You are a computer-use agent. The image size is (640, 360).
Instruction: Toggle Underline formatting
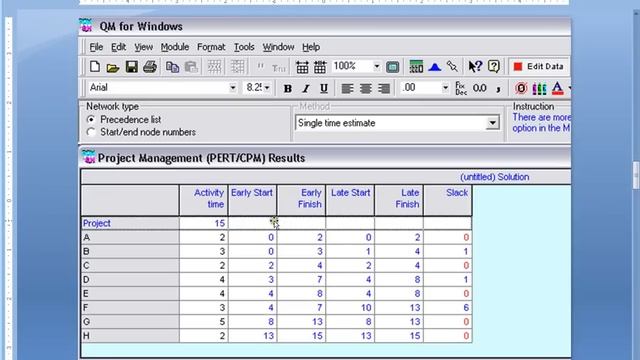tap(324, 88)
